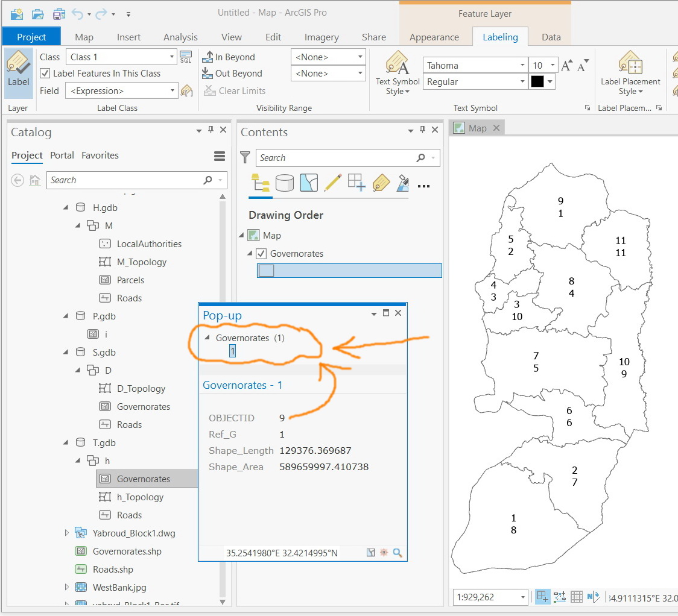Select feature 1 in Pop-up list
678x616 pixels.
pos(233,351)
